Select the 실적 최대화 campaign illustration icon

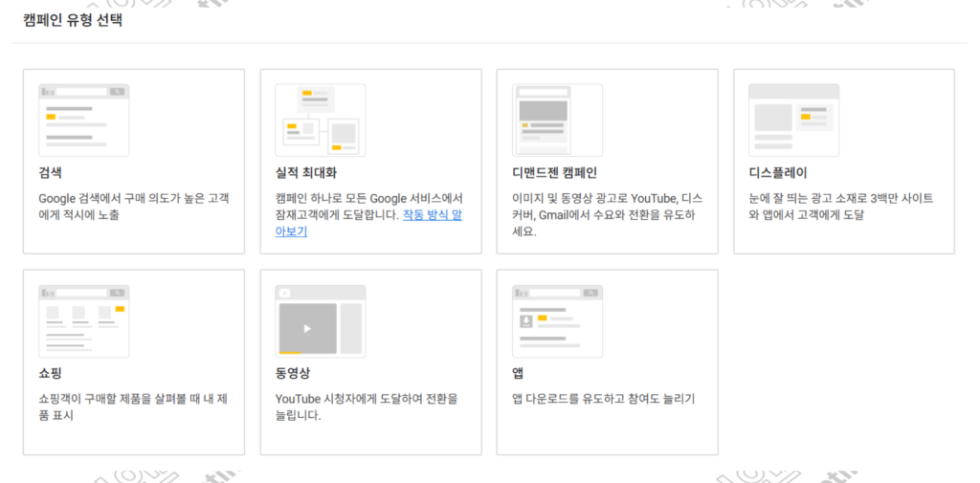click(321, 120)
